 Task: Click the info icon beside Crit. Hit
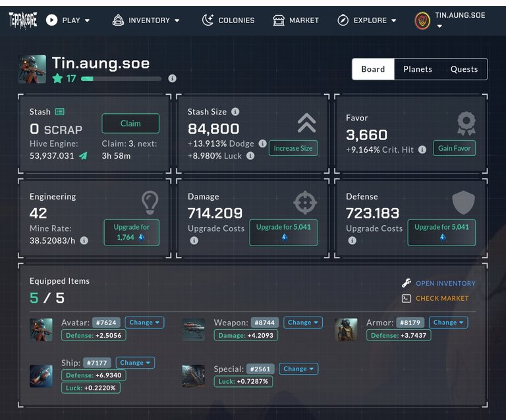coord(422,149)
